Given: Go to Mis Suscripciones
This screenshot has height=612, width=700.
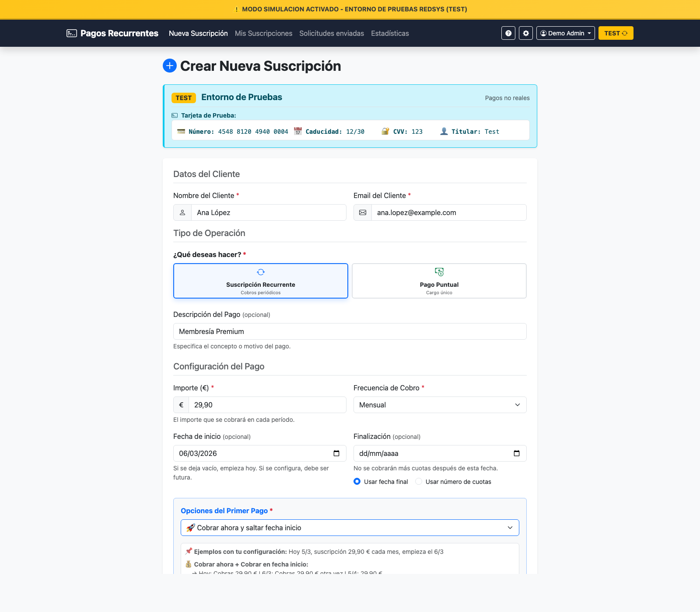Looking at the screenshot, I should coord(263,33).
